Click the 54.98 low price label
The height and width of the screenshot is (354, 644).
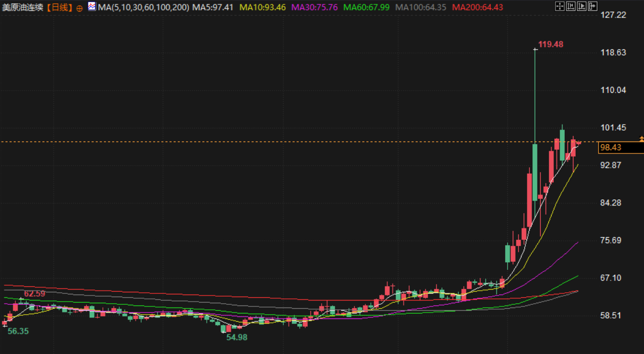[237, 338]
